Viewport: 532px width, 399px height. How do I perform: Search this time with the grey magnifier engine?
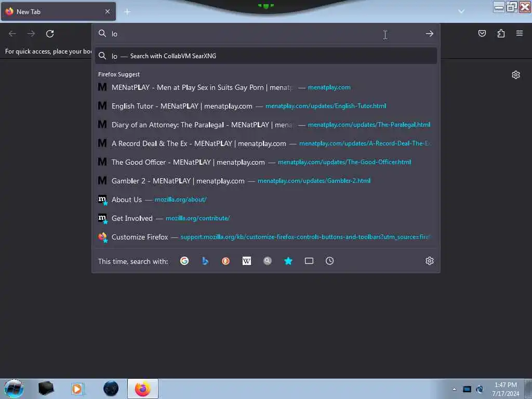click(268, 261)
